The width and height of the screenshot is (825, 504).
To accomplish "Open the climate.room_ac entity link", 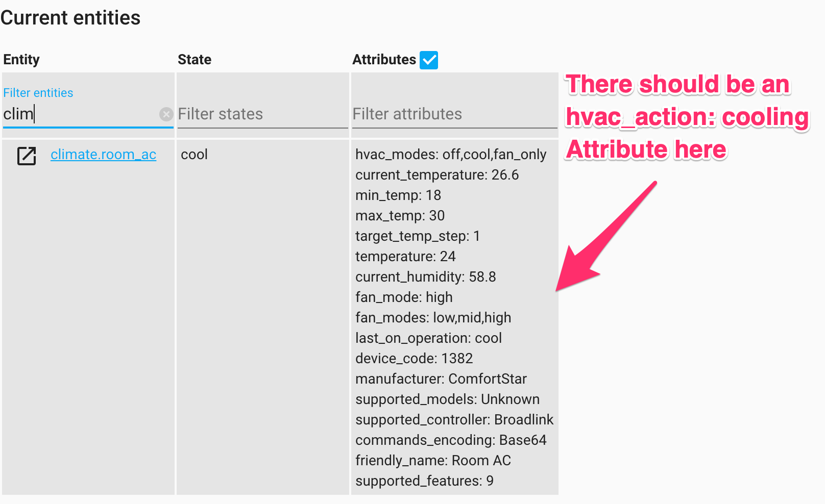I will coord(103,155).
